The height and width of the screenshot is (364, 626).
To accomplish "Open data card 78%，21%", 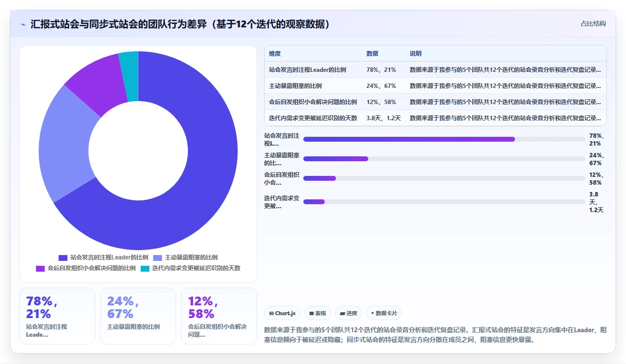I will point(57,316).
